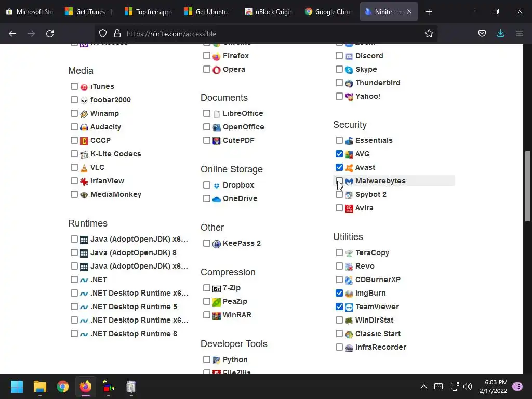This screenshot has width=532, height=399.
Task: Click the MediaMonkey label
Action: pos(116,194)
